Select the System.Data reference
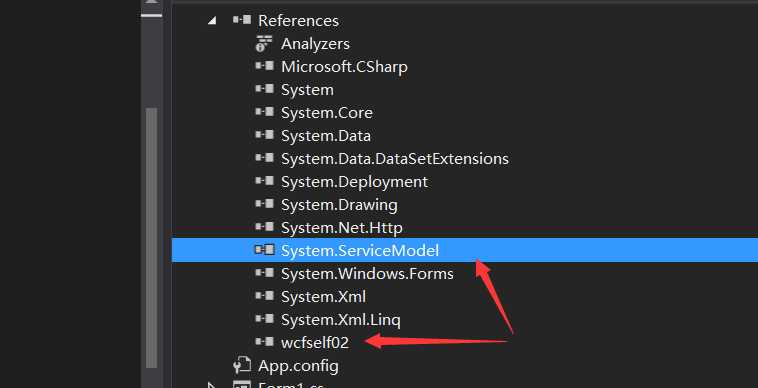758x388 pixels. tap(326, 136)
